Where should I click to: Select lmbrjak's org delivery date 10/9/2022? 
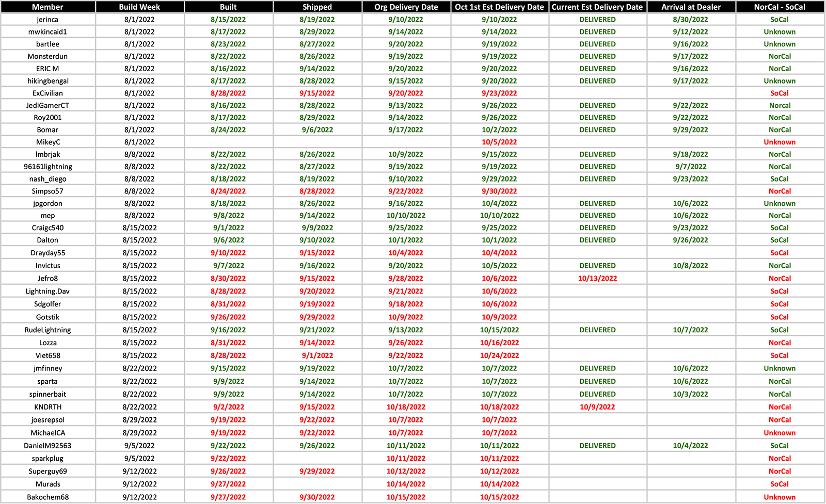[406, 154]
